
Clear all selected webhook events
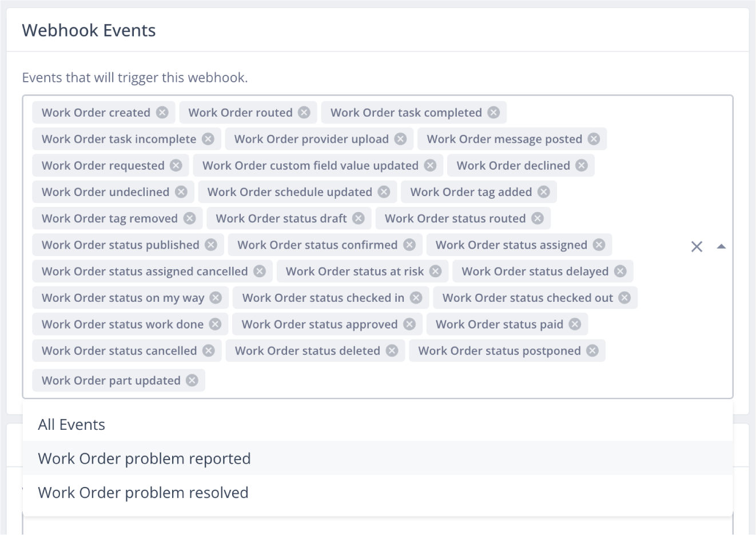697,247
